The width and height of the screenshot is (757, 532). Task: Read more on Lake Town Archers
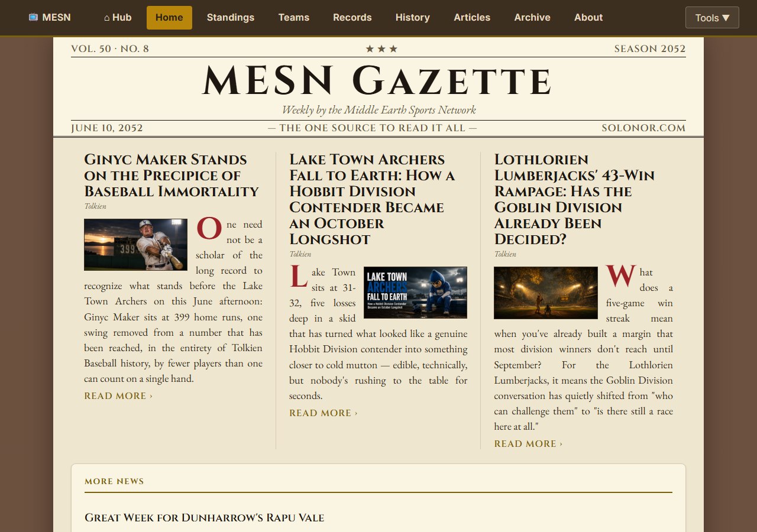(x=323, y=413)
